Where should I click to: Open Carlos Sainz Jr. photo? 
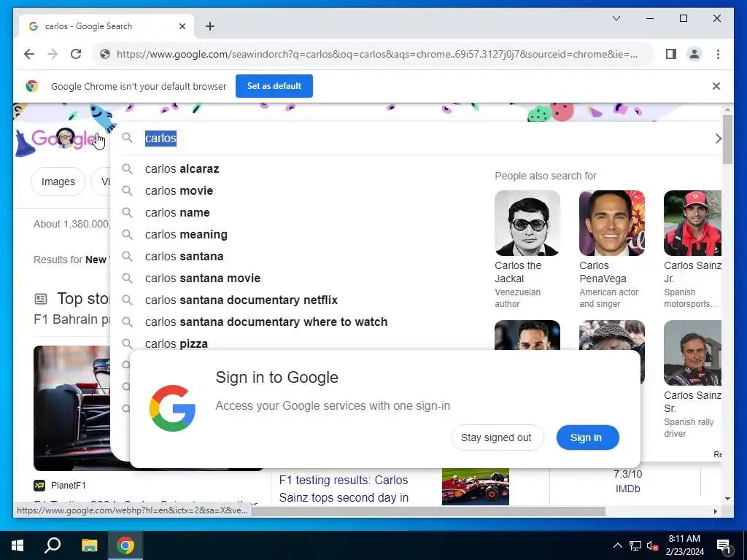click(x=692, y=223)
